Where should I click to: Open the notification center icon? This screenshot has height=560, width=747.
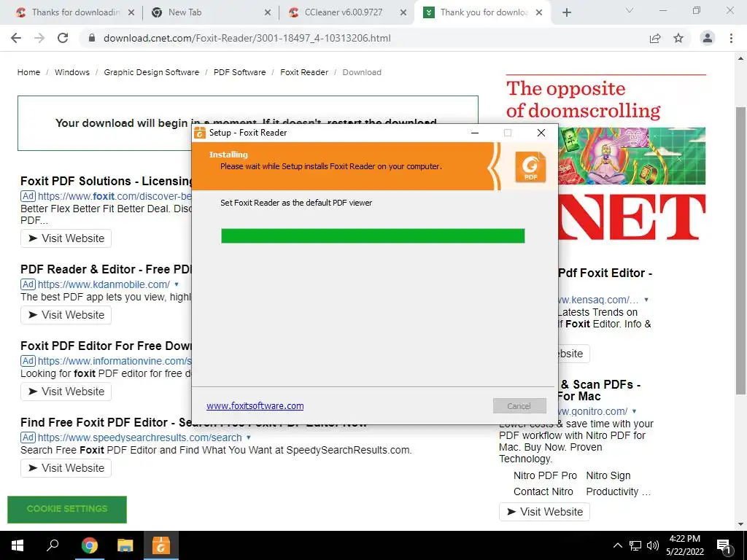pos(724,546)
